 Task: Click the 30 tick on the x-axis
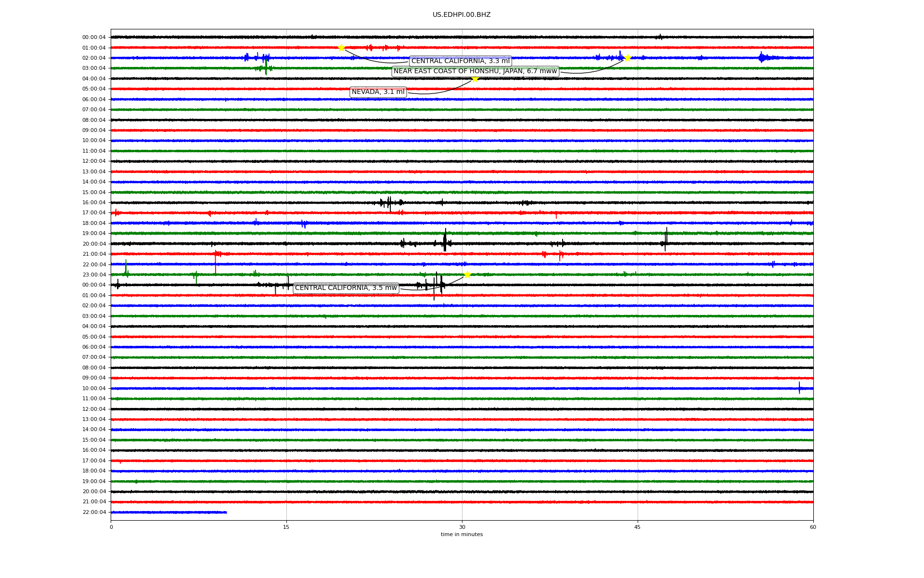tap(462, 527)
